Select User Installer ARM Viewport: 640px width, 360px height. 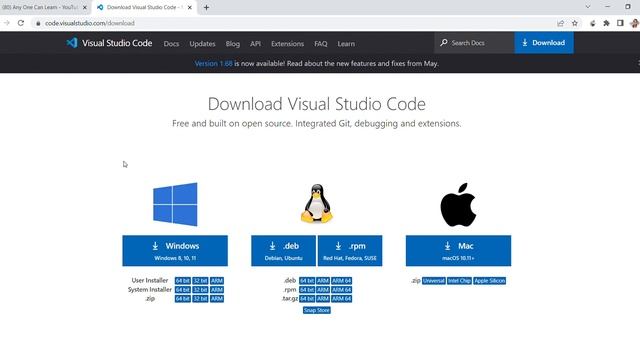tap(217, 281)
